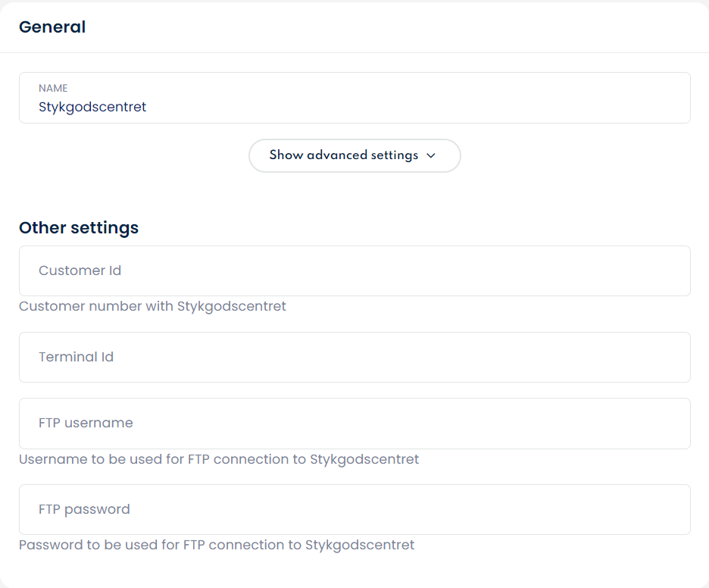The image size is (709, 588).
Task: Click the General section heading
Action: pos(52,27)
